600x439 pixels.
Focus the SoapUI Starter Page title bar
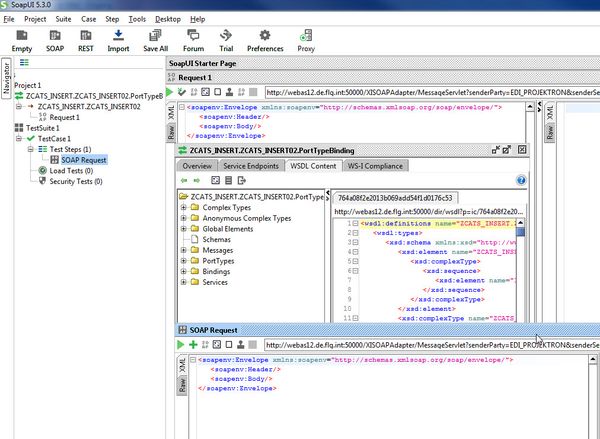coord(383,64)
